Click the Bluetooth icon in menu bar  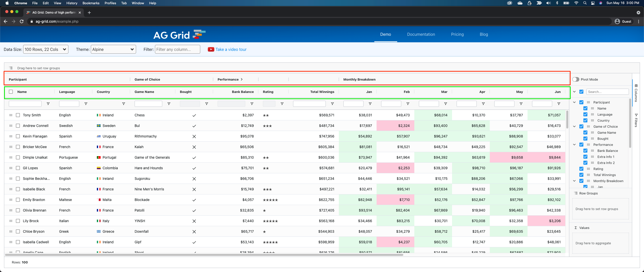(557, 3)
